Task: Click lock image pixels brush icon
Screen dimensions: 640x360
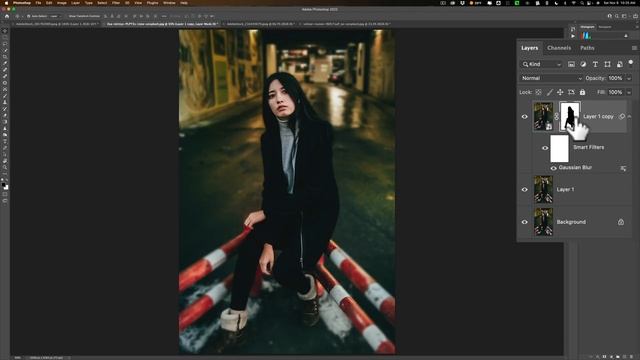Action: (549, 92)
